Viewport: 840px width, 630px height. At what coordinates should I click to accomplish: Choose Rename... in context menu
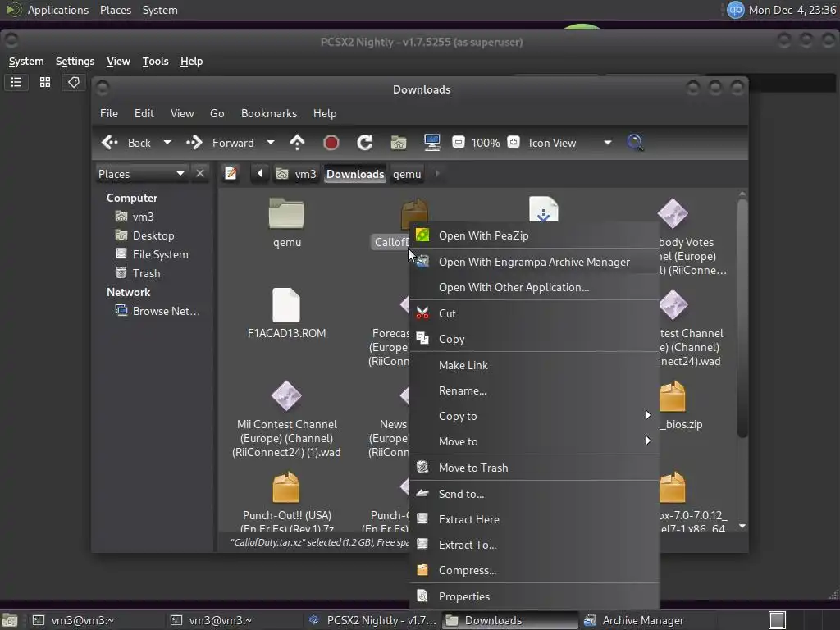(534, 390)
